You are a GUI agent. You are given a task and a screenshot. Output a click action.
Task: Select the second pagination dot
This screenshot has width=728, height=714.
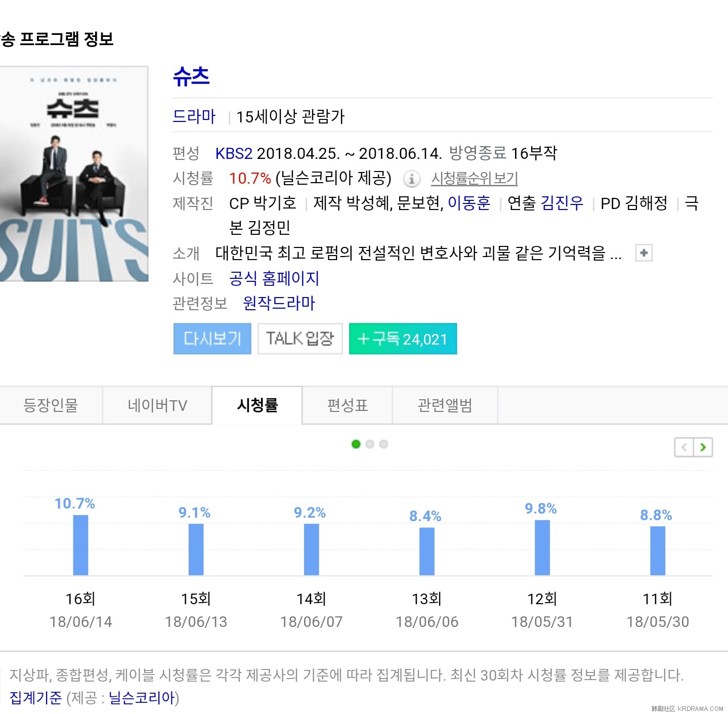[370, 444]
